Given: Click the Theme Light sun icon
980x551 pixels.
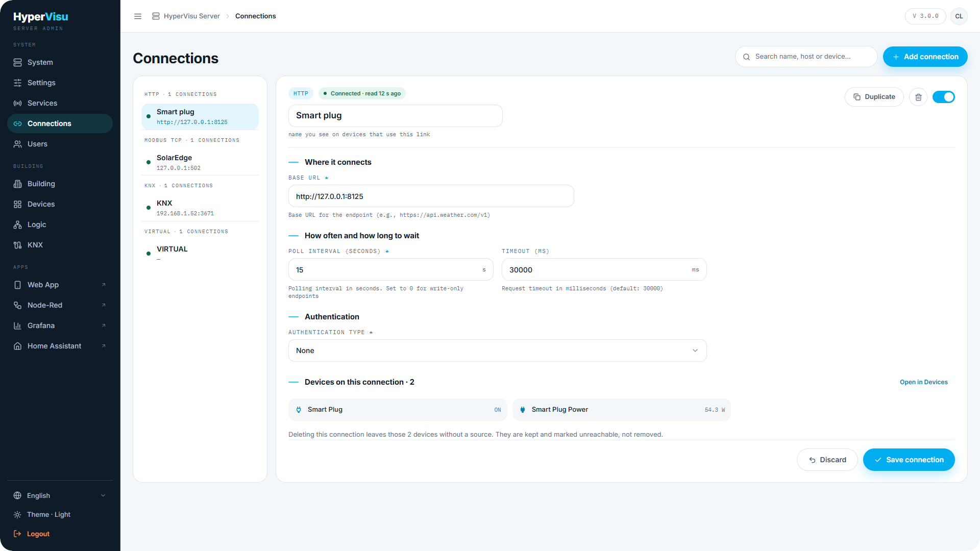Looking at the screenshot, I should point(17,515).
